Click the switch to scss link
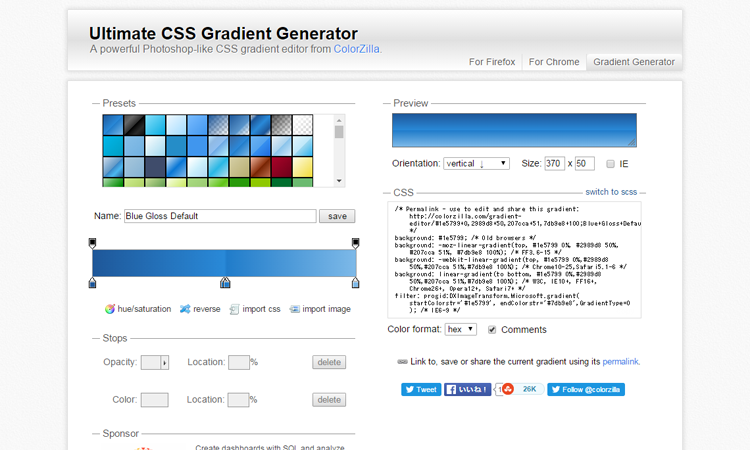 click(611, 192)
